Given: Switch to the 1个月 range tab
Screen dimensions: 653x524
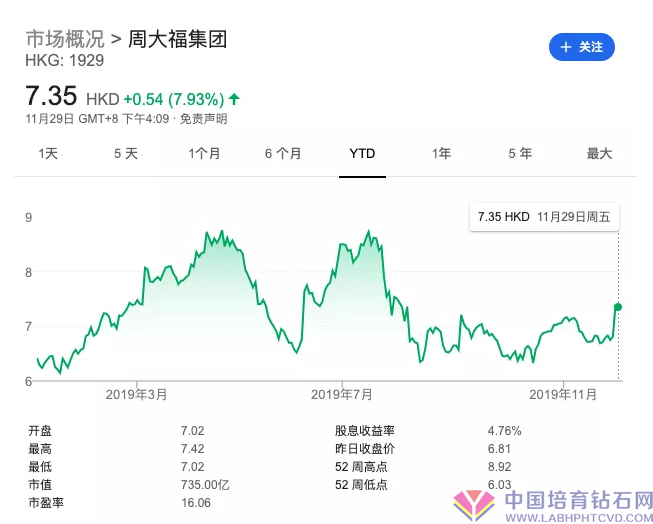Looking at the screenshot, I should [204, 154].
